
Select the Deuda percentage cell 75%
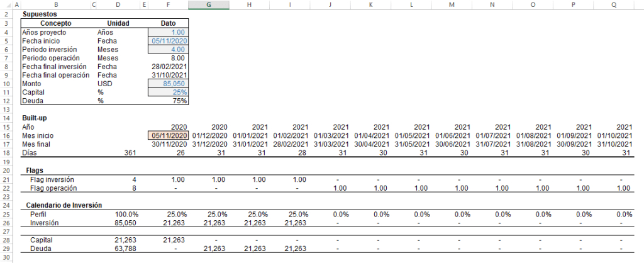tap(168, 101)
